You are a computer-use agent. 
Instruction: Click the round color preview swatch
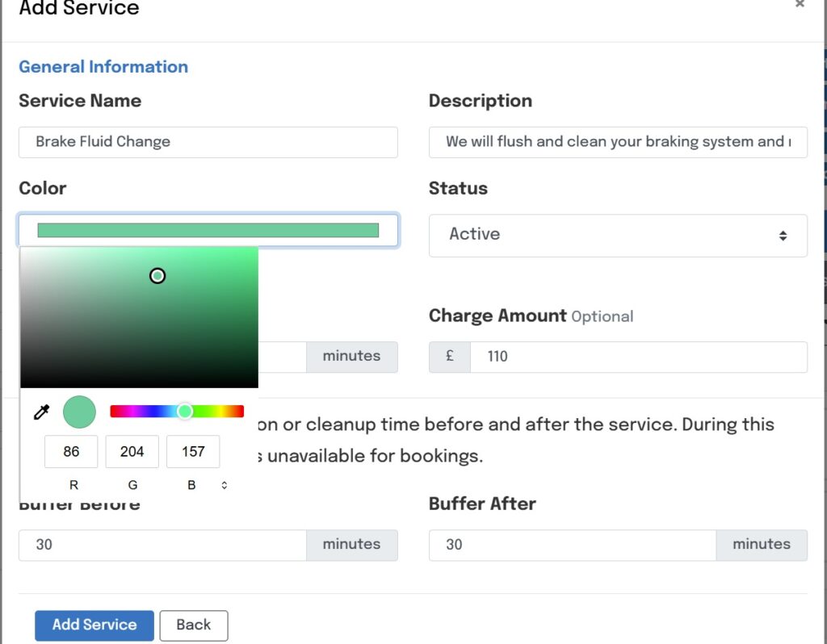coord(79,412)
